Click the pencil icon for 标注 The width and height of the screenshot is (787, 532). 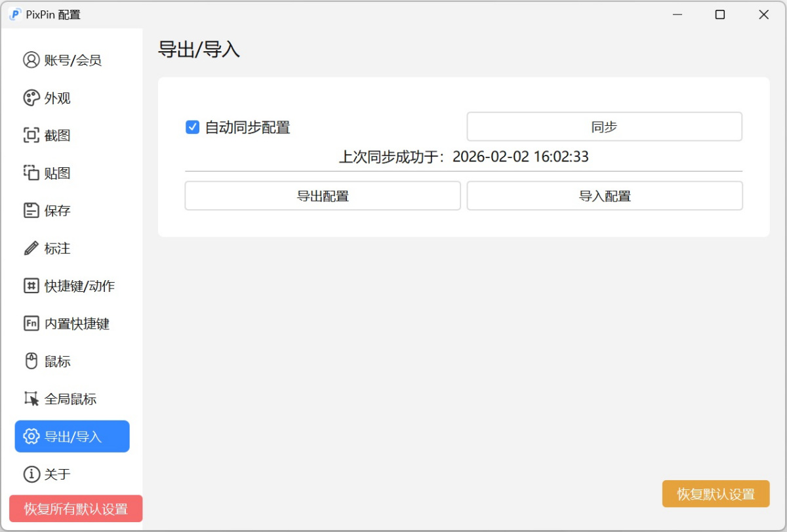pyautogui.click(x=31, y=249)
